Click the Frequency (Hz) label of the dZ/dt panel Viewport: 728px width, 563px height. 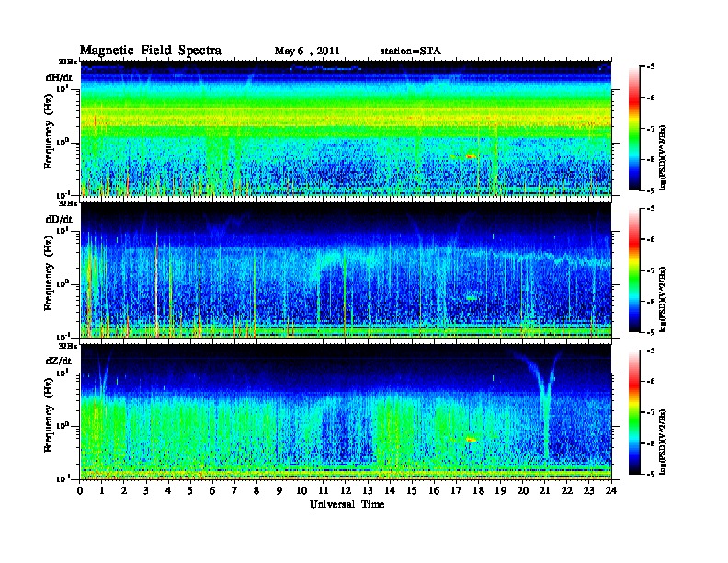pos(49,416)
